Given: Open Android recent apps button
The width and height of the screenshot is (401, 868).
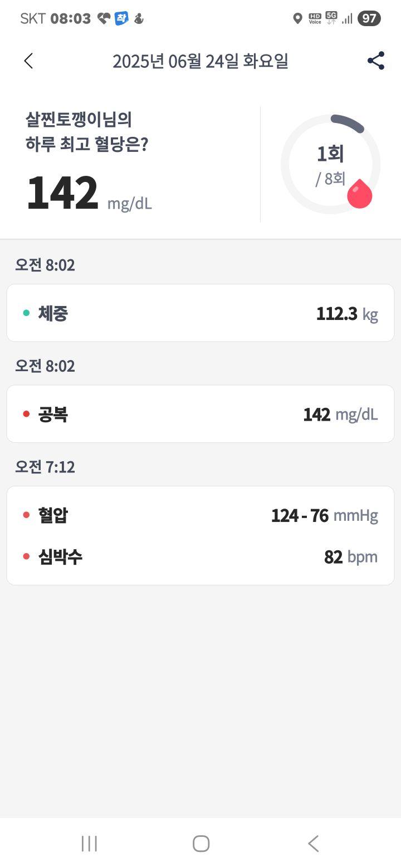Looking at the screenshot, I should 89,844.
